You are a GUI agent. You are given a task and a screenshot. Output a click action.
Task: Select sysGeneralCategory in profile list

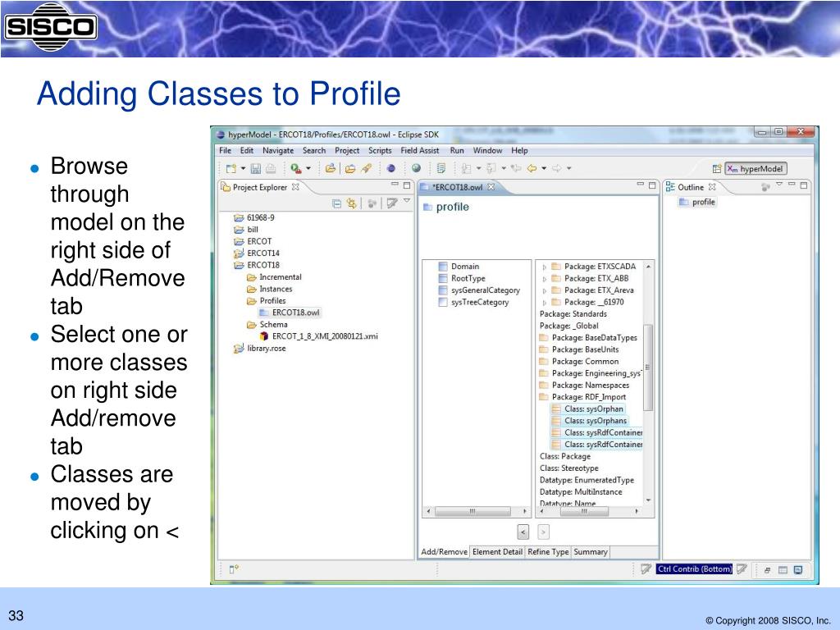coord(479,290)
